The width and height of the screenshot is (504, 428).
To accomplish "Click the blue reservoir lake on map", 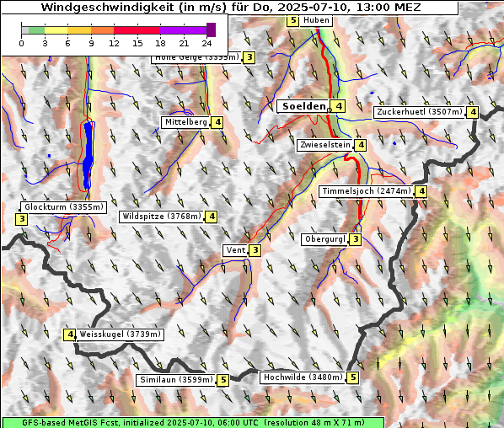I will pos(88,156).
